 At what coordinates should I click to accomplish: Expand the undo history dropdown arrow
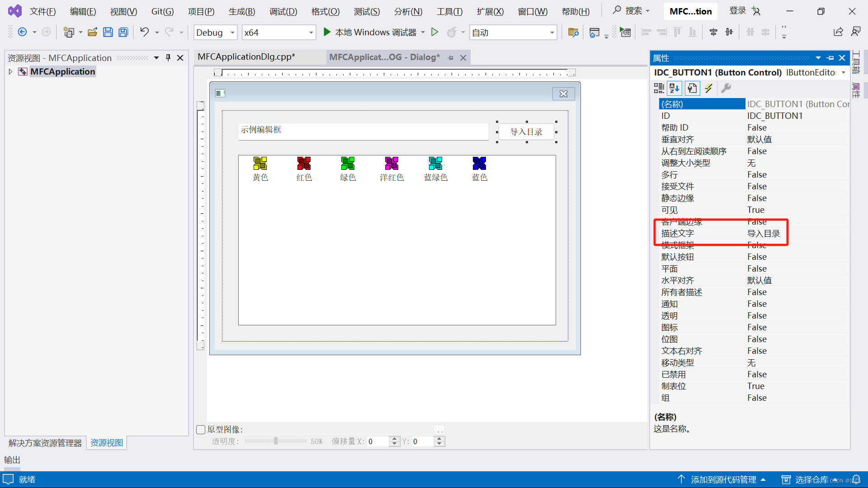(x=157, y=32)
